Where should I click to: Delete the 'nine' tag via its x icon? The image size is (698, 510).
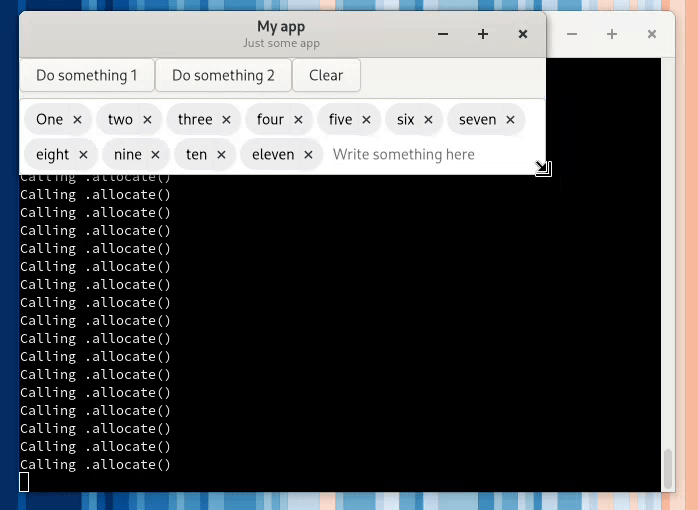click(x=155, y=155)
